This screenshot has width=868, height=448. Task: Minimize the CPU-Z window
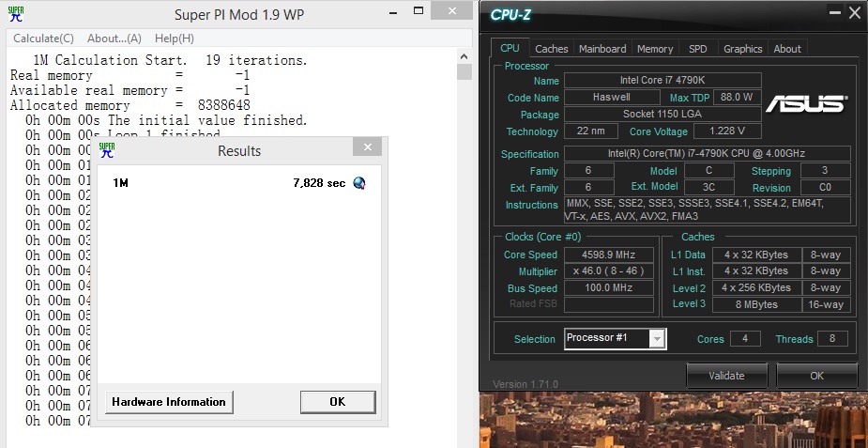point(834,13)
